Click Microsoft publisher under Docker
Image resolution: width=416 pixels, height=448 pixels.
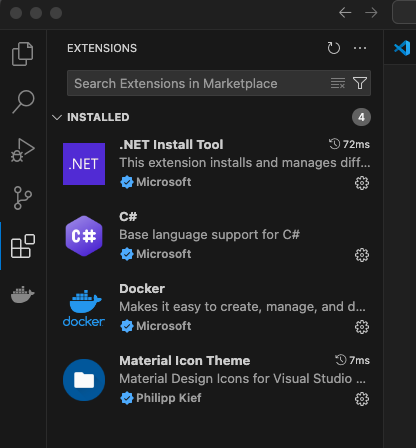pos(164,326)
